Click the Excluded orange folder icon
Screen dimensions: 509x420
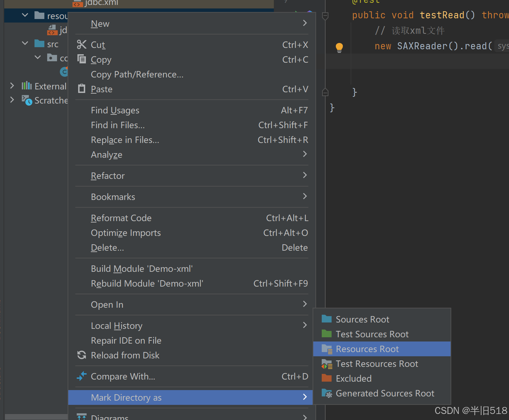[x=327, y=378]
